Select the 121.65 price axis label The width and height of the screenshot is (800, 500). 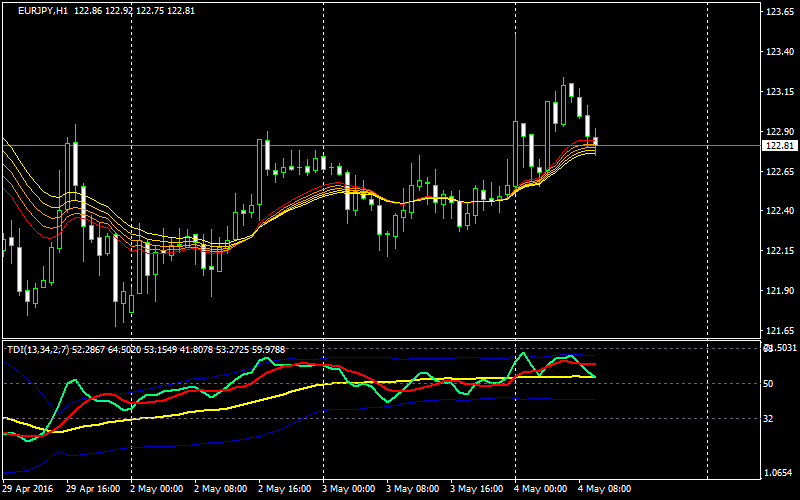coord(778,330)
